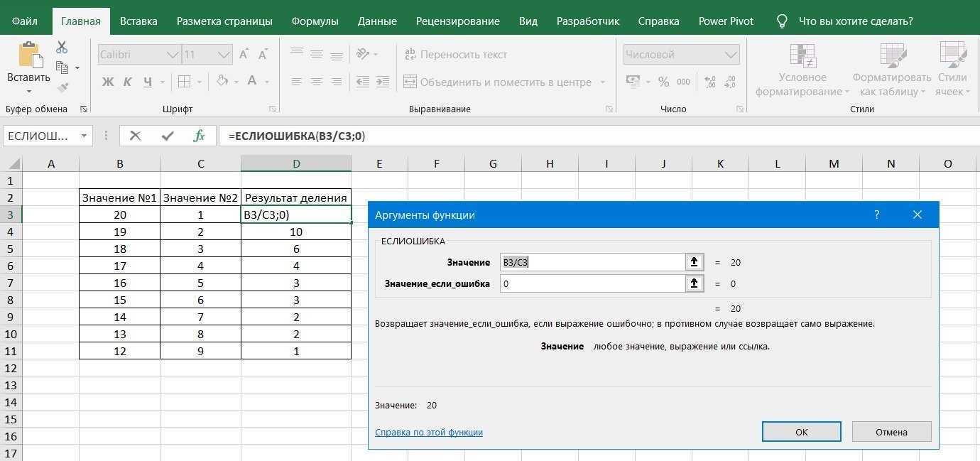Viewport: 980px width, 461px height.
Task: Open the Рецензирование ribbon tab
Action: [x=457, y=21]
